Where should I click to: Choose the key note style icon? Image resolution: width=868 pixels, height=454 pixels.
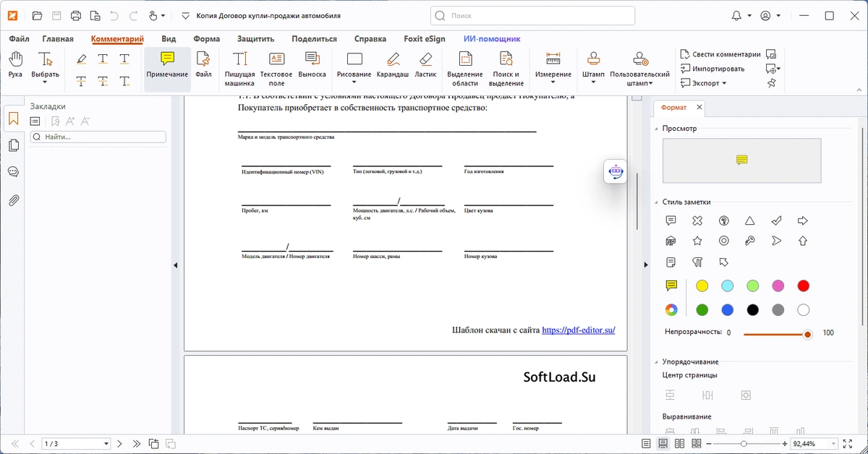750,241
